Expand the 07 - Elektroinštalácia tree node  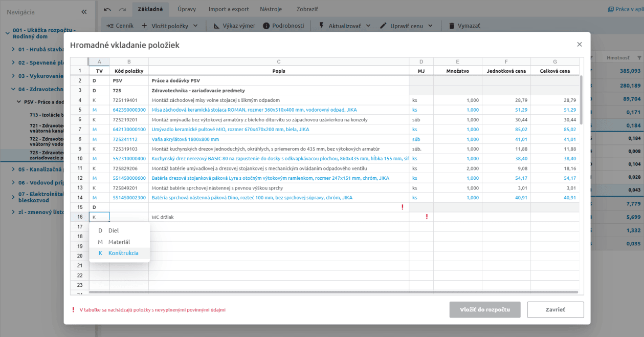13,197
